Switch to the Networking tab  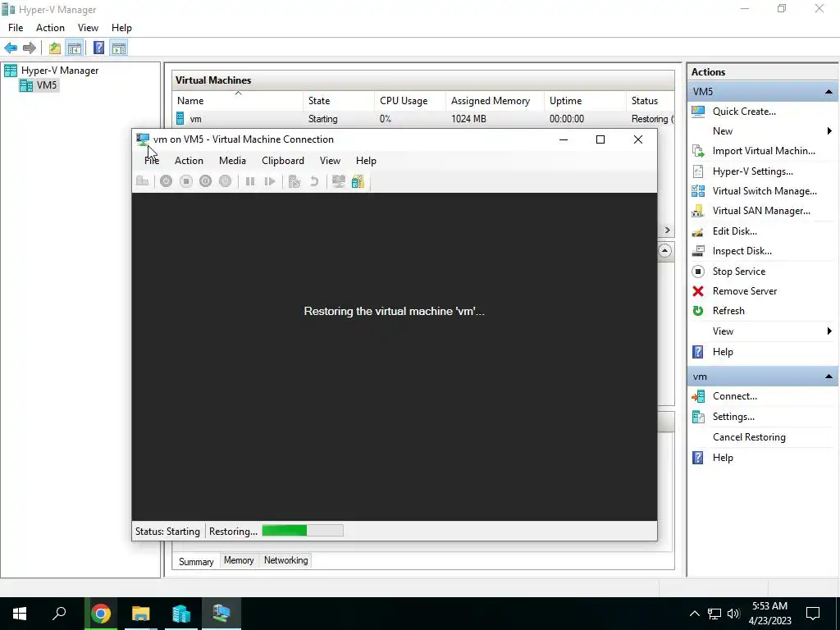286,560
